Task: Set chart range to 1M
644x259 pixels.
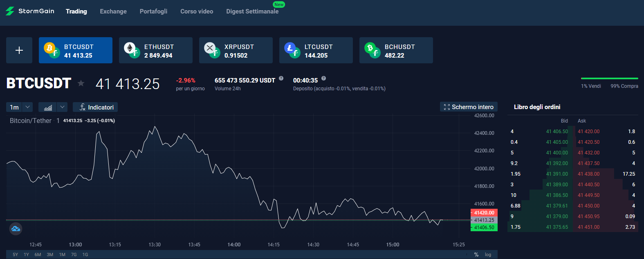Action: [62, 255]
